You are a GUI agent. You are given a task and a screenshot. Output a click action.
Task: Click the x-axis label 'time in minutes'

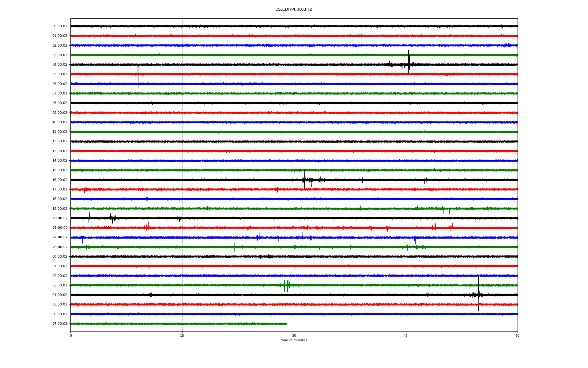[294, 340]
